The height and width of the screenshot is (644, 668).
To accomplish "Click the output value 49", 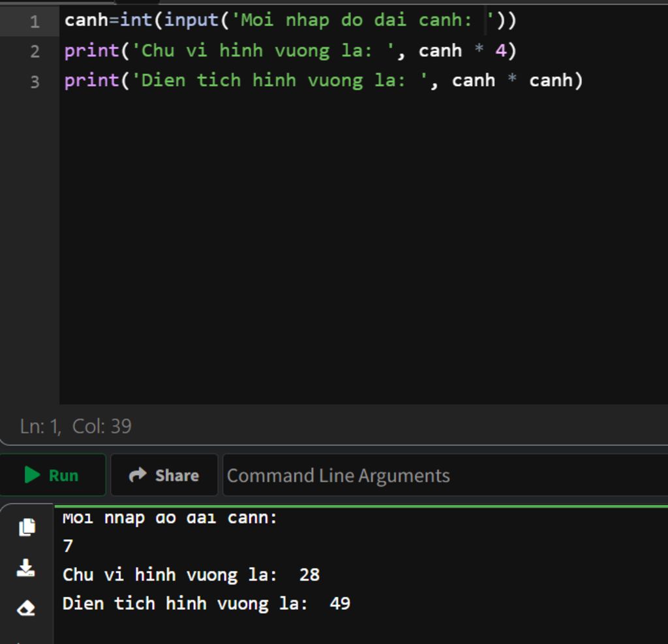I will [x=340, y=604].
